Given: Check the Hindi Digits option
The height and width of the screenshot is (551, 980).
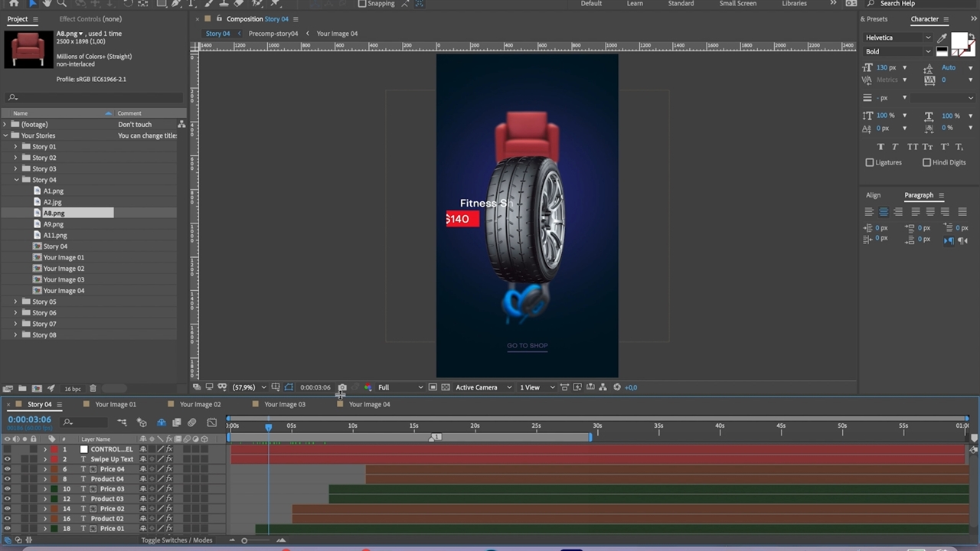Looking at the screenshot, I should click(926, 162).
